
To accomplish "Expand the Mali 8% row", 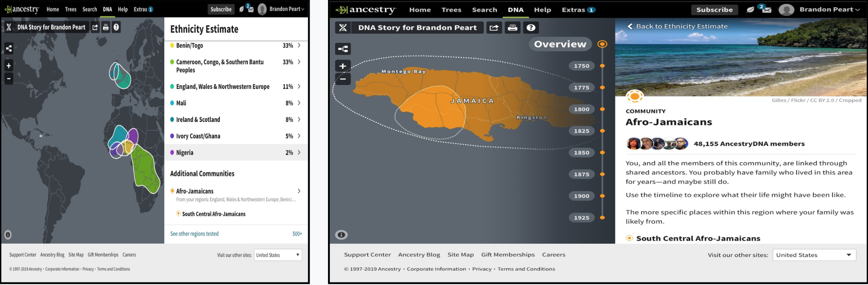I will [236, 103].
